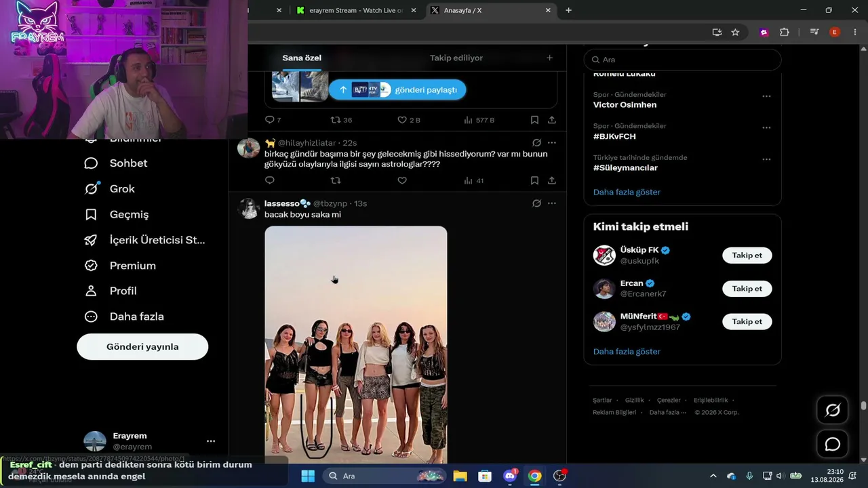868x488 pixels.
Task: Open File Explorer from the taskbar
Action: pyautogui.click(x=460, y=476)
